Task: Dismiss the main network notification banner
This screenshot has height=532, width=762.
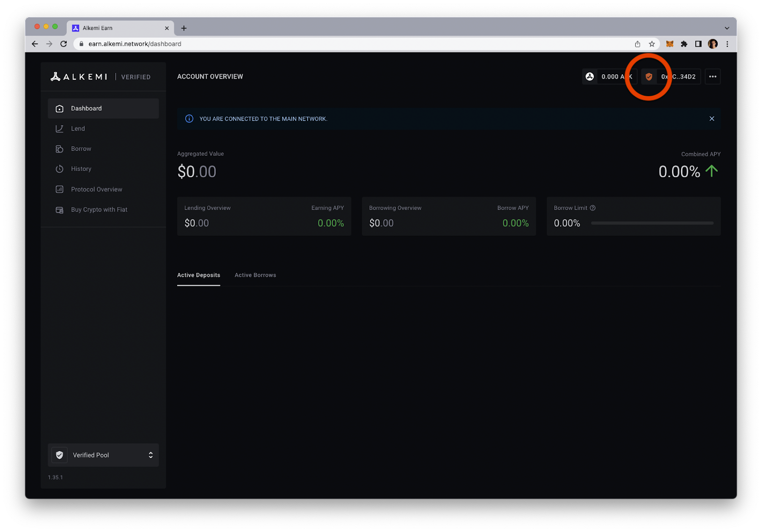Action: 712,119
